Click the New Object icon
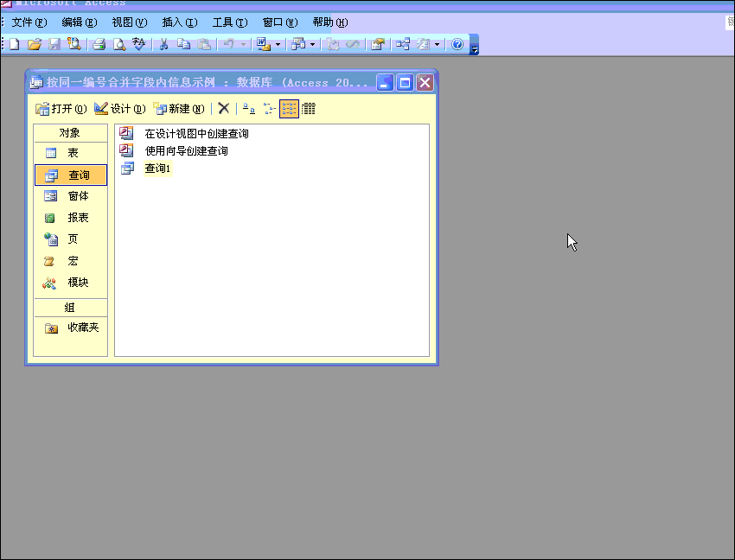Viewport: 735px width, 560px height. pyautogui.click(x=424, y=45)
